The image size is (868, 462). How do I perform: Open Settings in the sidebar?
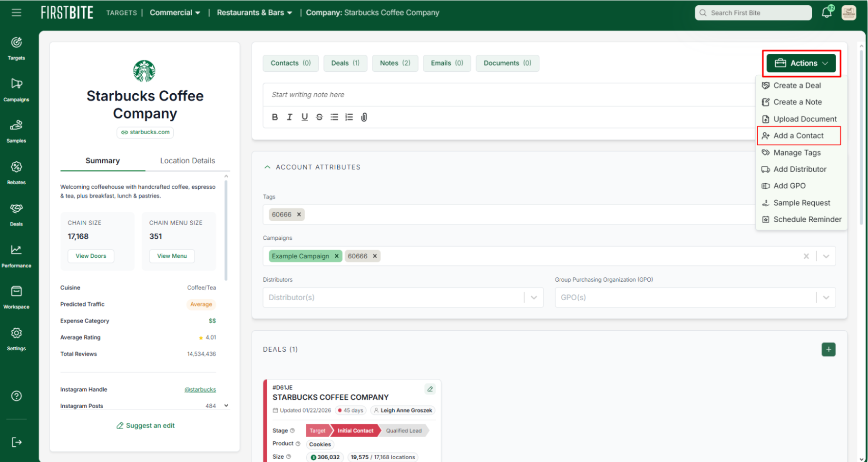click(x=17, y=339)
